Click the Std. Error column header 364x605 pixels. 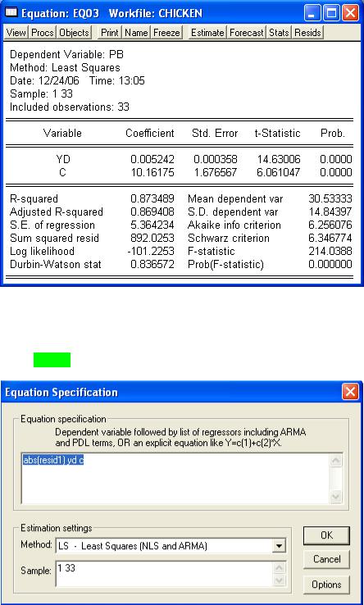coord(215,134)
